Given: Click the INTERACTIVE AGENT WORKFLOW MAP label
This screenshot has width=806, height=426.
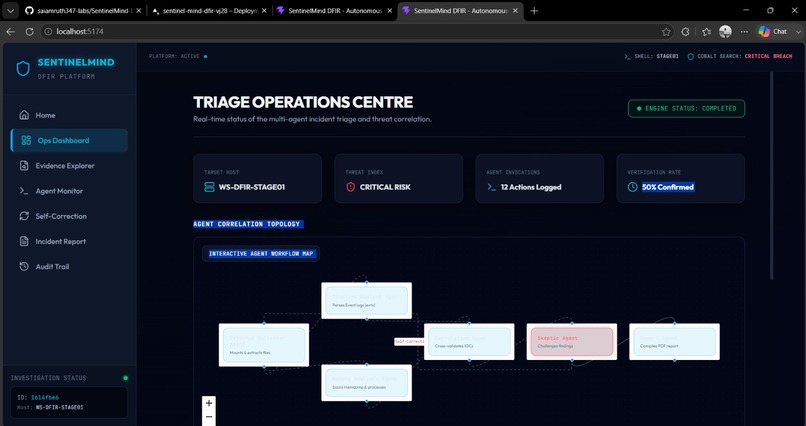Looking at the screenshot, I should point(261,253).
